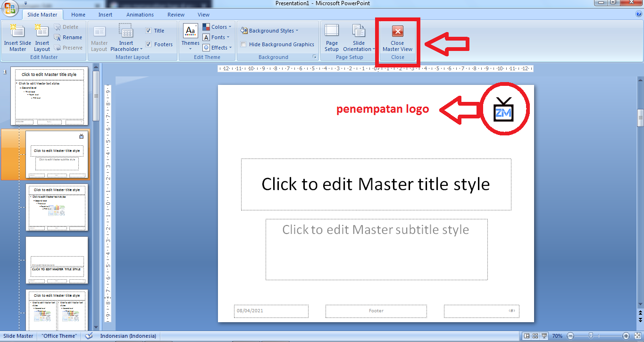This screenshot has height=342, width=644.
Task: Open the theme Fonts dropdown
Action: [x=217, y=37]
